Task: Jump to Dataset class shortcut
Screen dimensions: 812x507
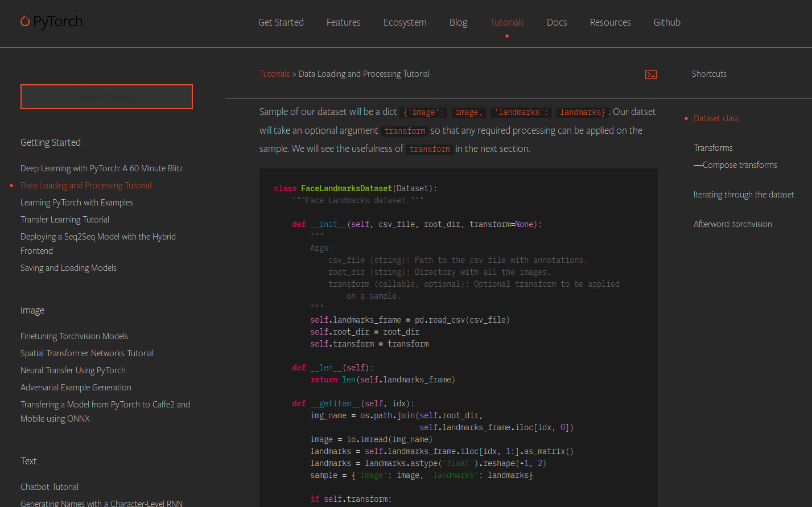Action: 716,118
